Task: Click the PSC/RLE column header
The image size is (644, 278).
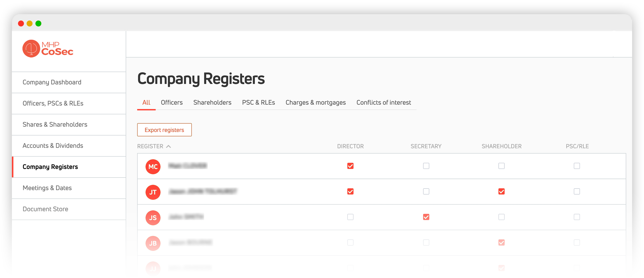Action: (x=577, y=146)
